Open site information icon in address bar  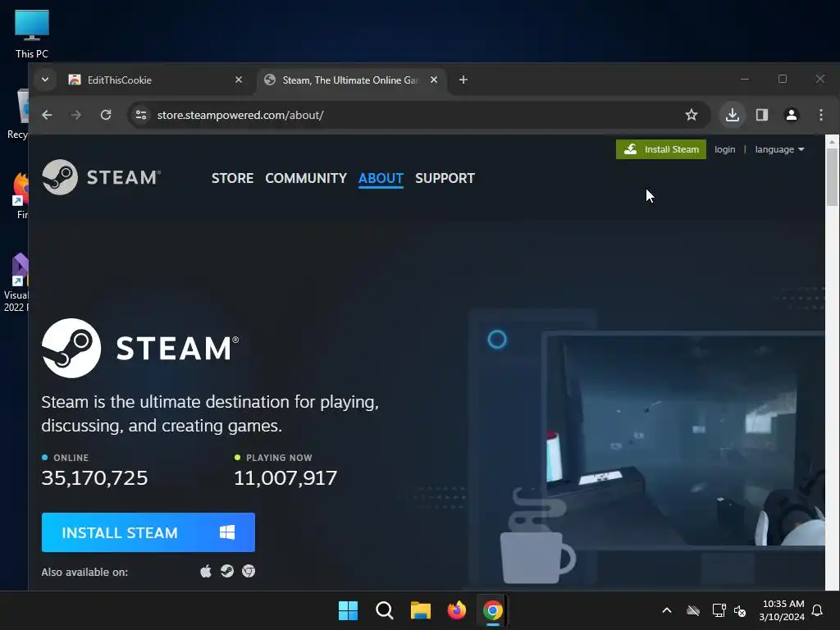click(141, 115)
